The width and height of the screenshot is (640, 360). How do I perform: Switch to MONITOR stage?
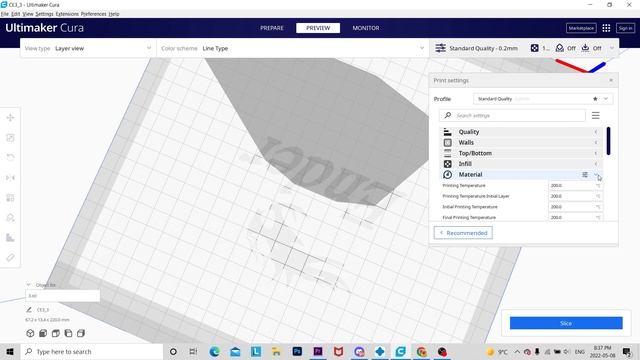tap(366, 28)
